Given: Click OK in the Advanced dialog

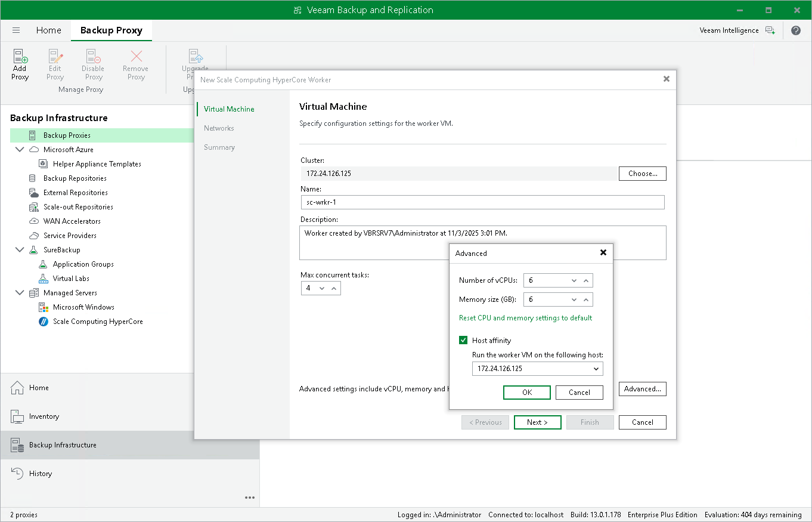Looking at the screenshot, I should (527, 393).
